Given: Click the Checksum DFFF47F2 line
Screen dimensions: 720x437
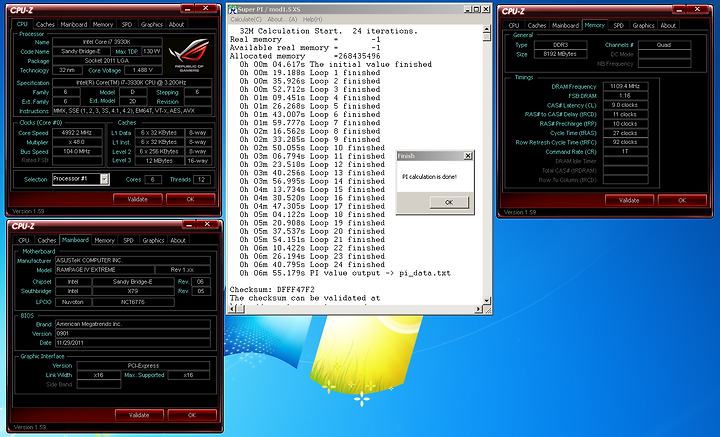Looking at the screenshot, I should (272, 290).
